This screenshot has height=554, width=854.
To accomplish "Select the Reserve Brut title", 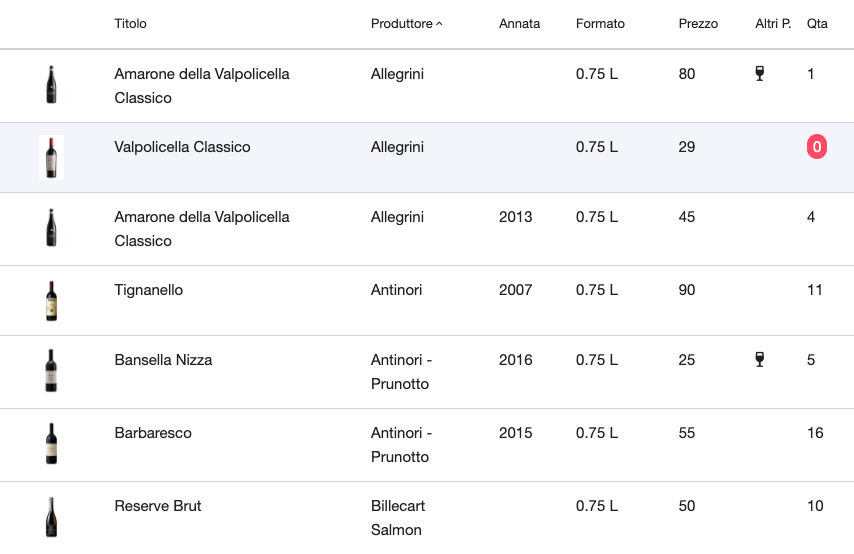I will [157, 506].
